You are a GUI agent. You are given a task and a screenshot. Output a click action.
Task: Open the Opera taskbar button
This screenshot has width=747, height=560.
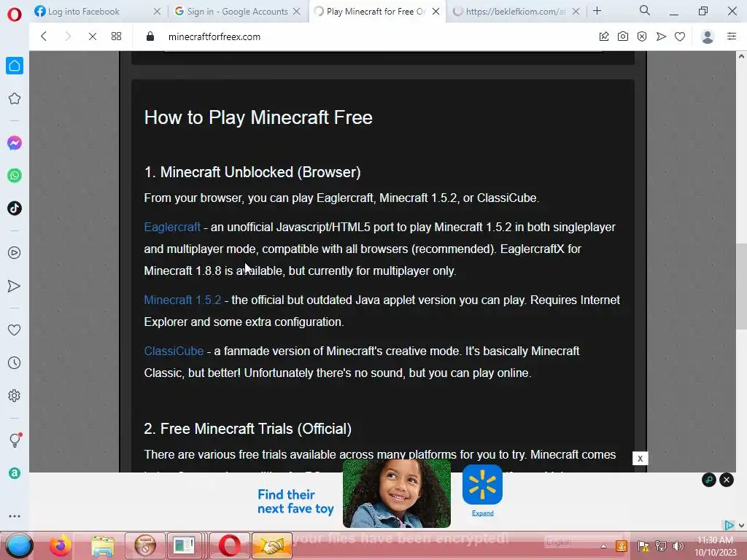[230, 545]
